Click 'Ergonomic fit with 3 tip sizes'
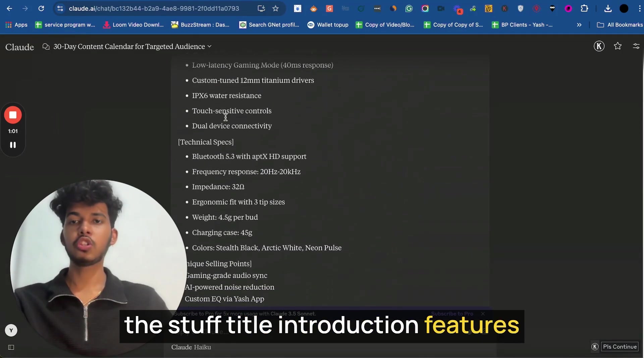The width and height of the screenshot is (644, 358). (238, 202)
